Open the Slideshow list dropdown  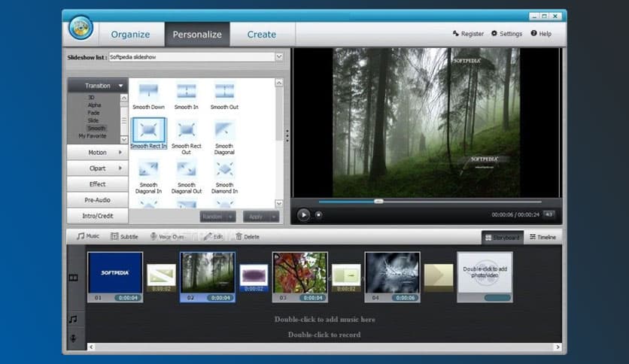(x=279, y=57)
